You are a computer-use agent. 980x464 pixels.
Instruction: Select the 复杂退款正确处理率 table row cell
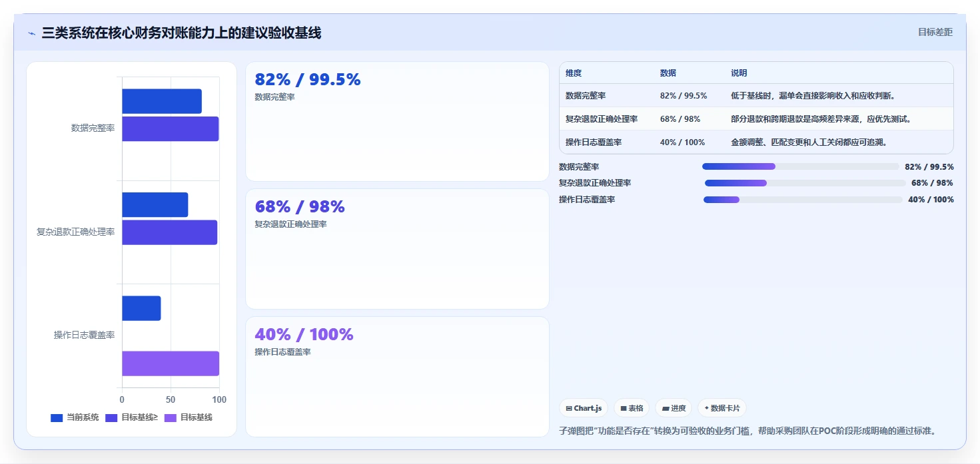(602, 119)
